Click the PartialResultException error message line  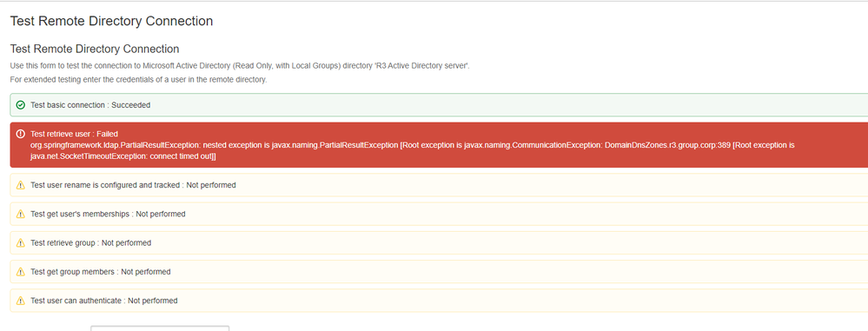coord(413,145)
